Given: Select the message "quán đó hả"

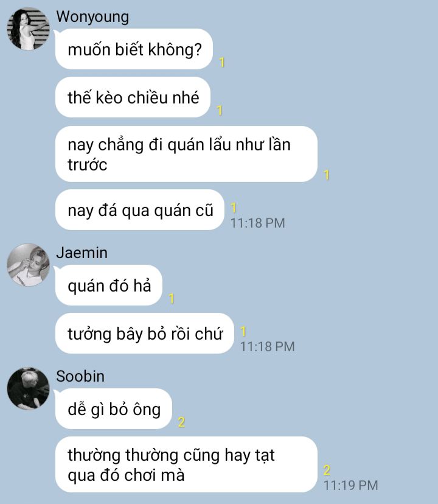Looking at the screenshot, I should click(109, 285).
